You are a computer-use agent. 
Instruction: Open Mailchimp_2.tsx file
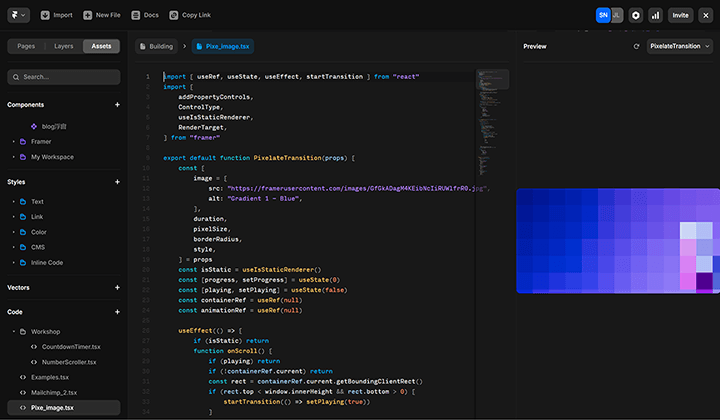(x=54, y=392)
